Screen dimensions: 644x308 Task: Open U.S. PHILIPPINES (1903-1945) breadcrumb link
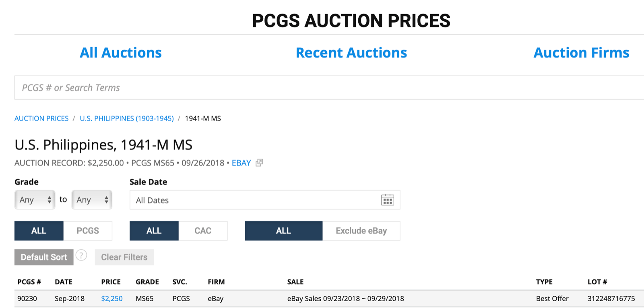(126, 118)
